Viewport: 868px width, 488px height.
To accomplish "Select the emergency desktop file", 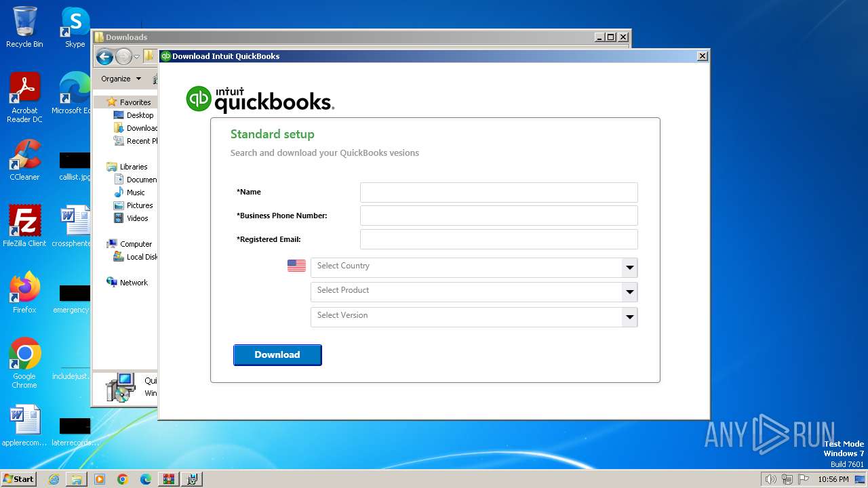I will pyautogui.click(x=73, y=298).
